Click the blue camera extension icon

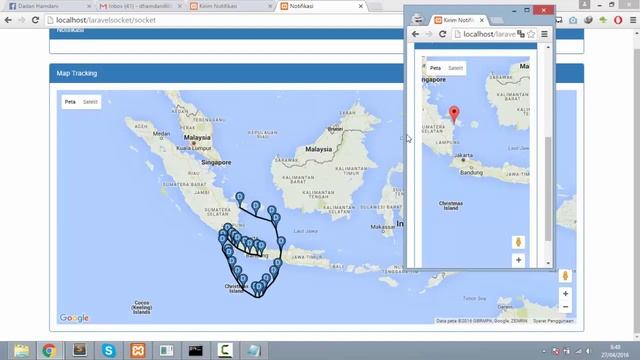(573, 20)
